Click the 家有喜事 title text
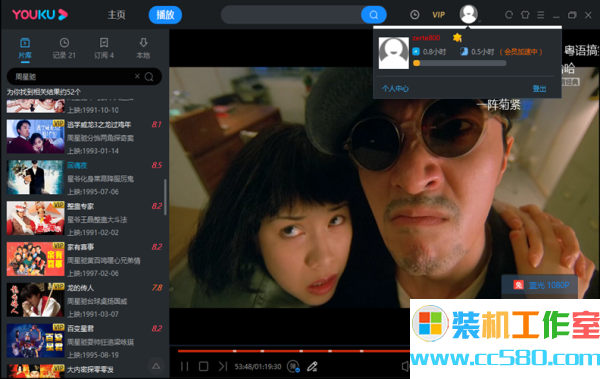 pyautogui.click(x=80, y=247)
